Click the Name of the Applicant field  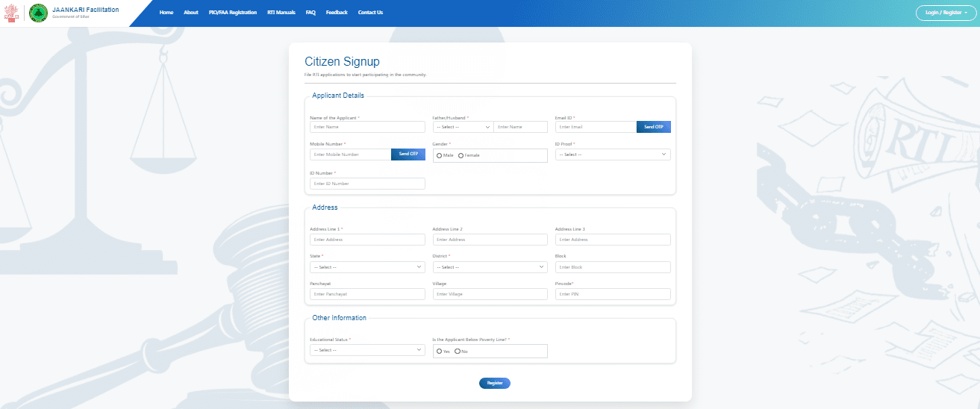point(367,127)
